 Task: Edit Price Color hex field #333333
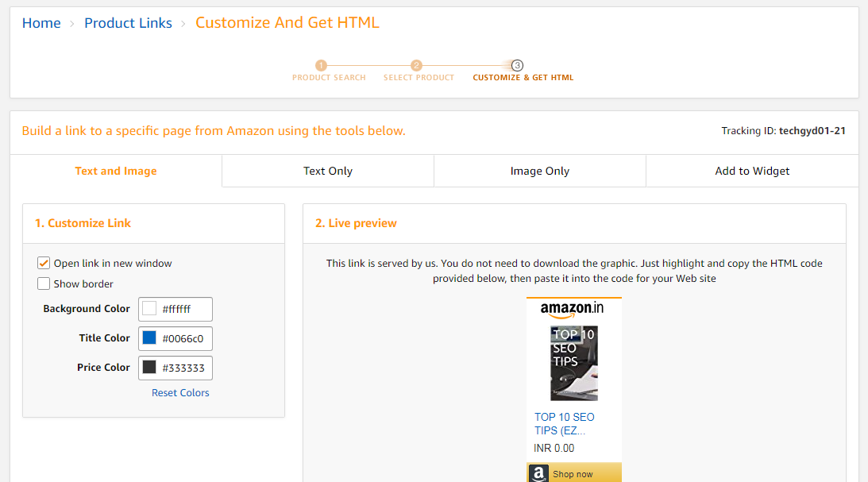(176, 368)
